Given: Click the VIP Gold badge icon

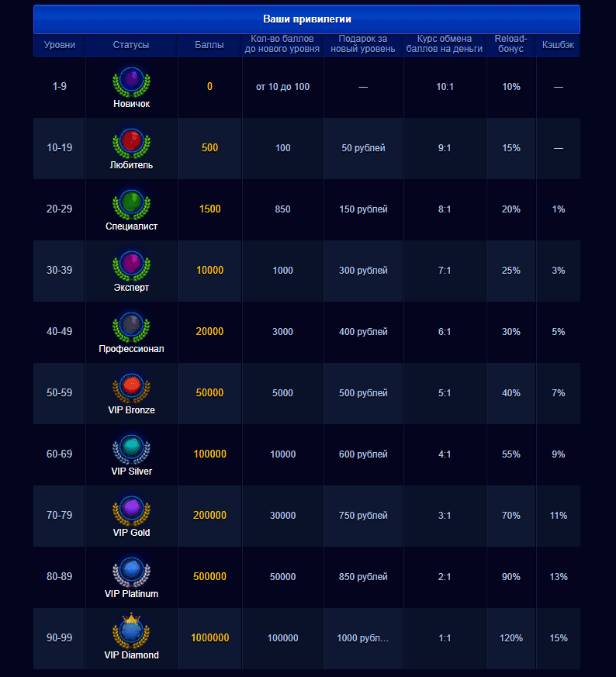Looking at the screenshot, I should [x=131, y=509].
